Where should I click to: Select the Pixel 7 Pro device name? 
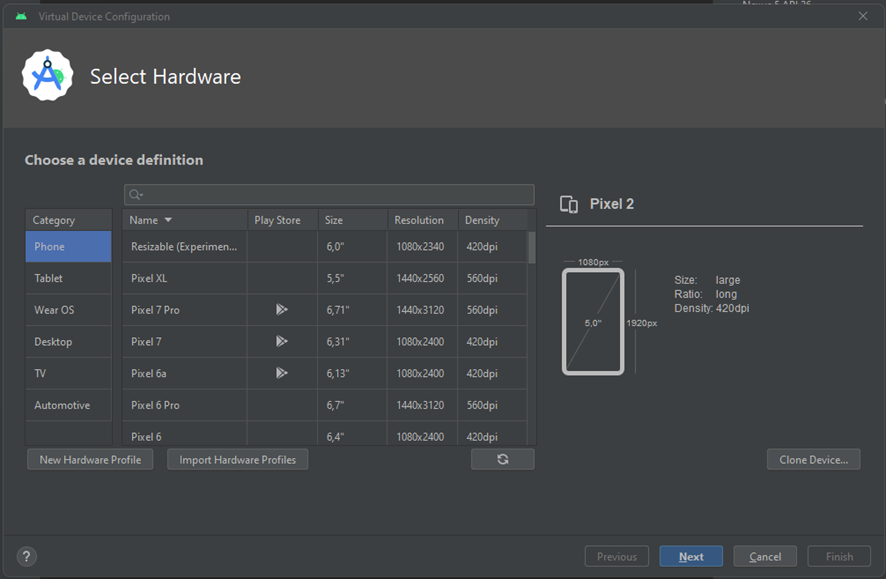click(x=155, y=310)
